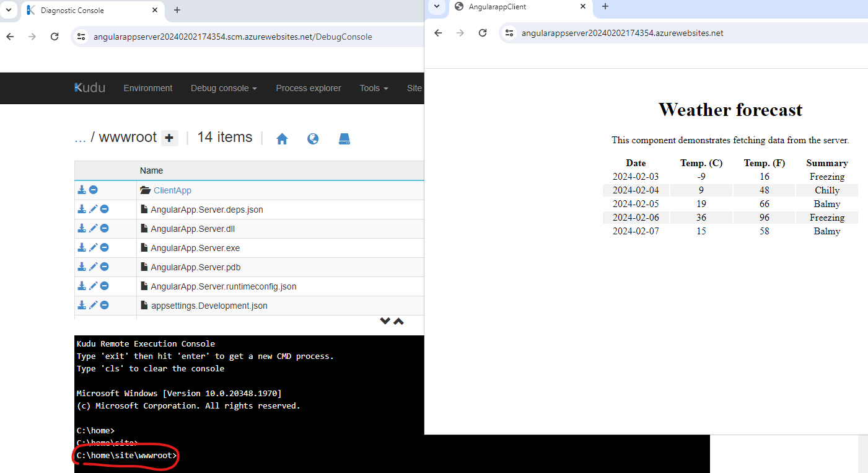
Task: Edit AngularApp.Server.deps.json with pencil icon
Action: click(x=94, y=209)
